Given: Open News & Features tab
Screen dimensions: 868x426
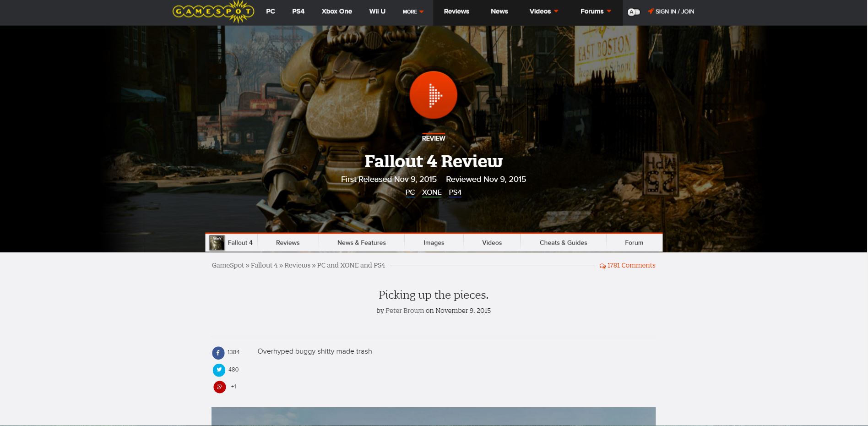Looking at the screenshot, I should (361, 243).
